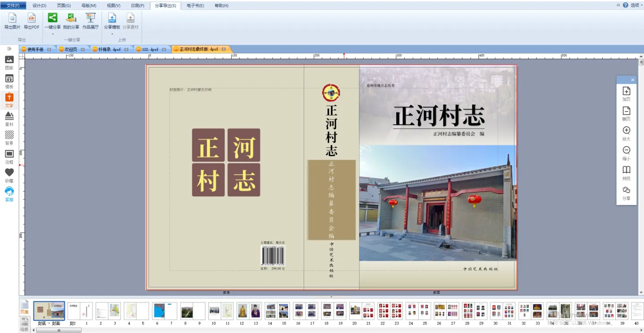The width and height of the screenshot is (644, 333).
Task: Switch the bottom strip to 母版 view
Action: [24, 324]
